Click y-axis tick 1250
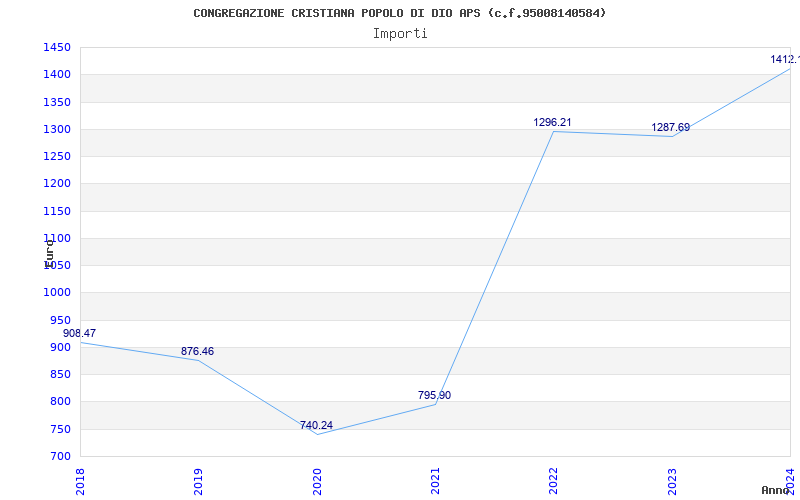800x500 pixels. click(57, 156)
